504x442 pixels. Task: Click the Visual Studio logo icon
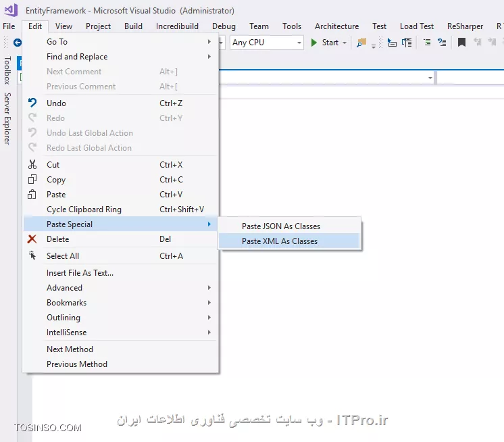pyautogui.click(x=11, y=10)
